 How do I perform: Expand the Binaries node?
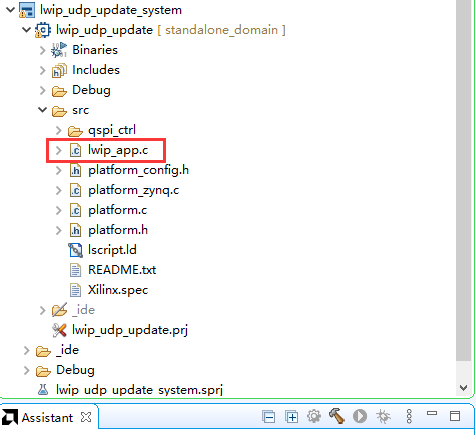[42, 50]
